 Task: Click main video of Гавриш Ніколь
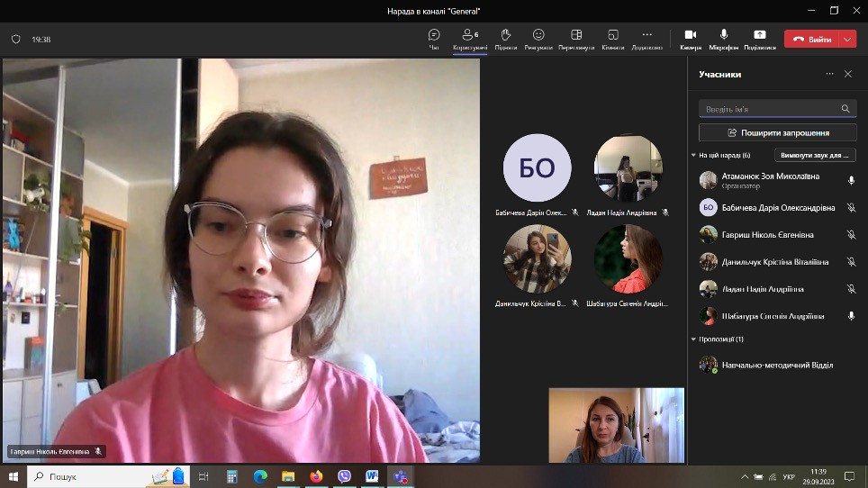pos(241,260)
